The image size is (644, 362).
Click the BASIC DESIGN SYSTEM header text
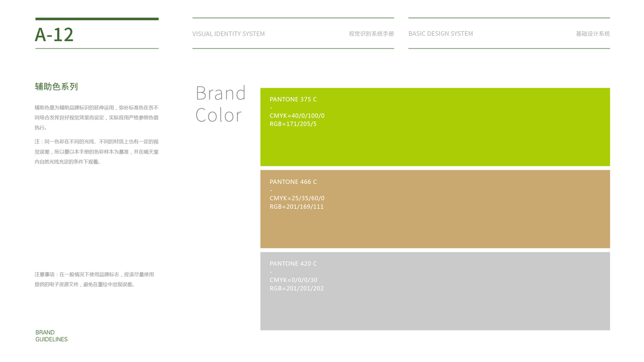click(441, 33)
